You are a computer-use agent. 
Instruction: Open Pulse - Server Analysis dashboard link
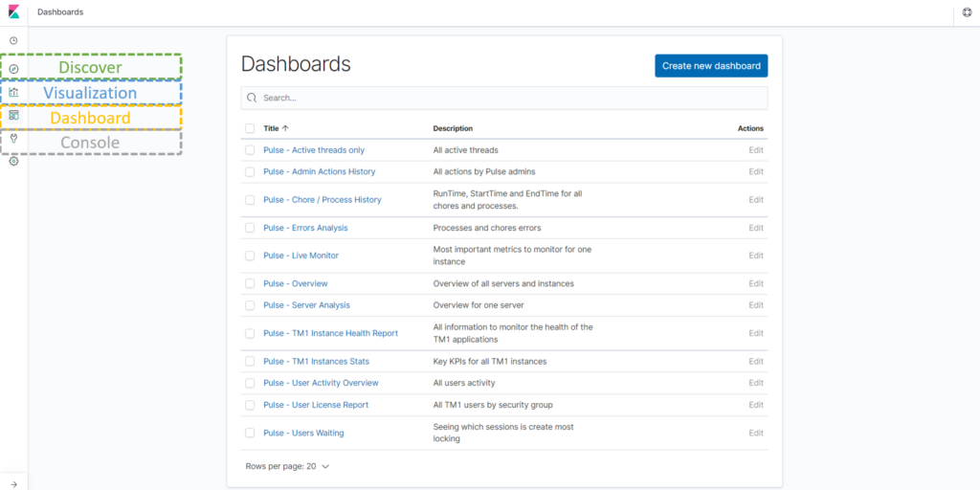click(x=306, y=305)
